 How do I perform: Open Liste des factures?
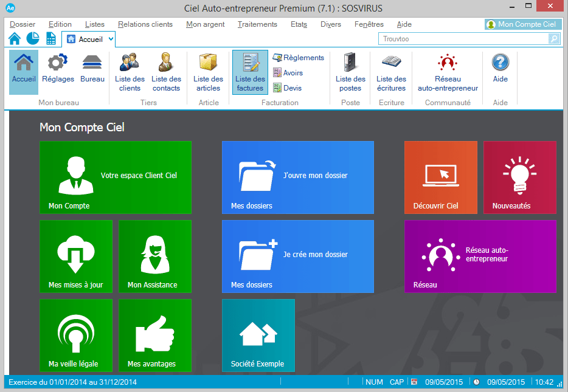pyautogui.click(x=250, y=72)
